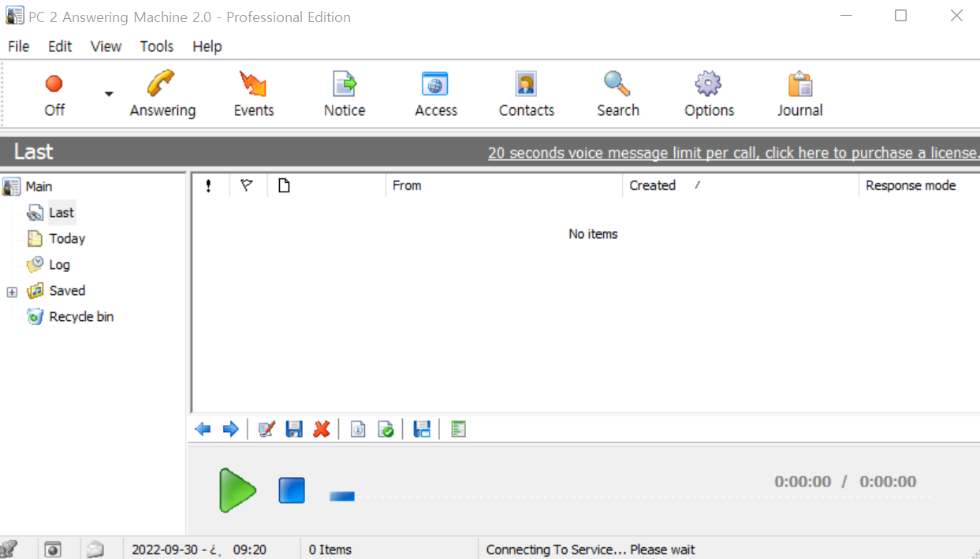Open the Edit menu
This screenshot has height=559, width=980.
coord(60,47)
